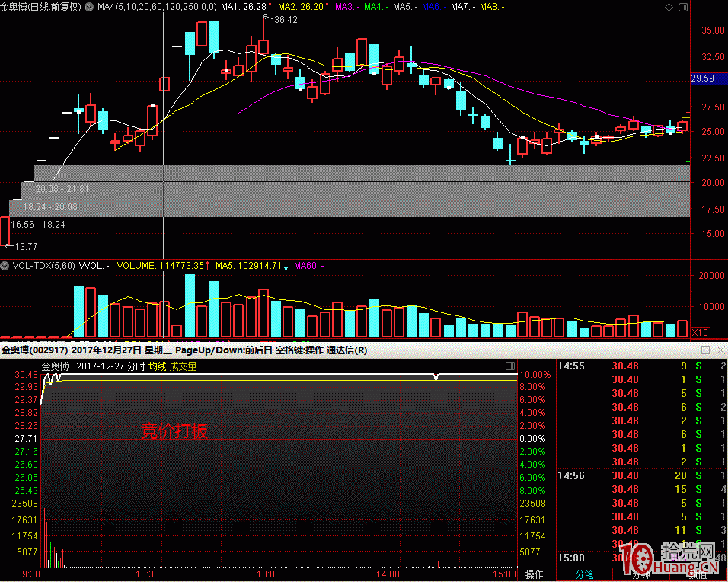Select the 20.08 - 21.81 gap label
Screen dimensions: 728x582
coord(62,189)
